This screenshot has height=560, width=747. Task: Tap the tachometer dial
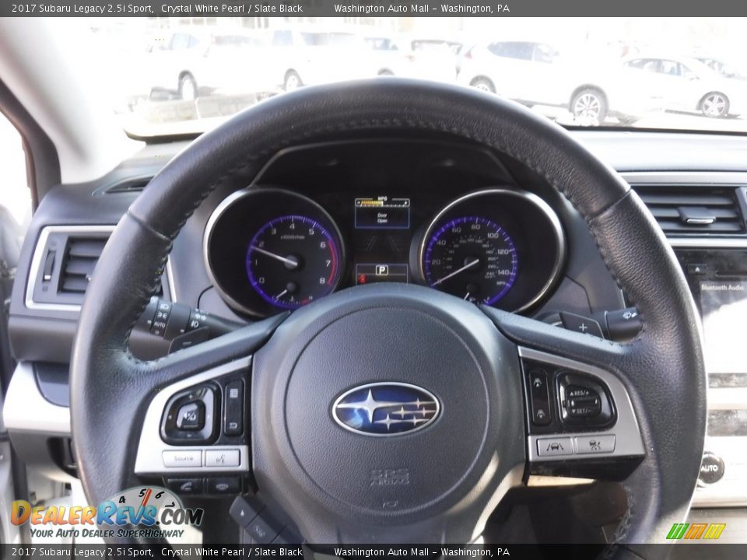(292, 261)
